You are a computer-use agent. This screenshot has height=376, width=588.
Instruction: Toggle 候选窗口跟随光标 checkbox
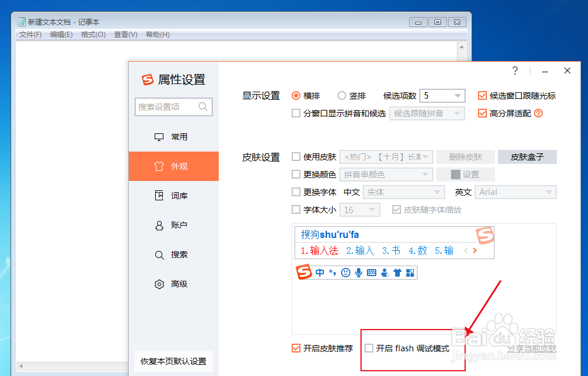click(482, 96)
